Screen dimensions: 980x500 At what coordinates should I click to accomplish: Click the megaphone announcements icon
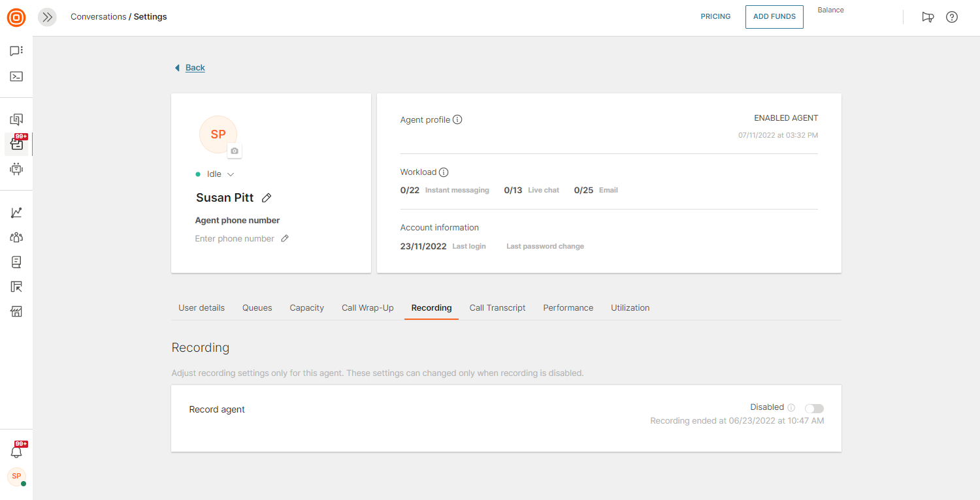tap(928, 17)
